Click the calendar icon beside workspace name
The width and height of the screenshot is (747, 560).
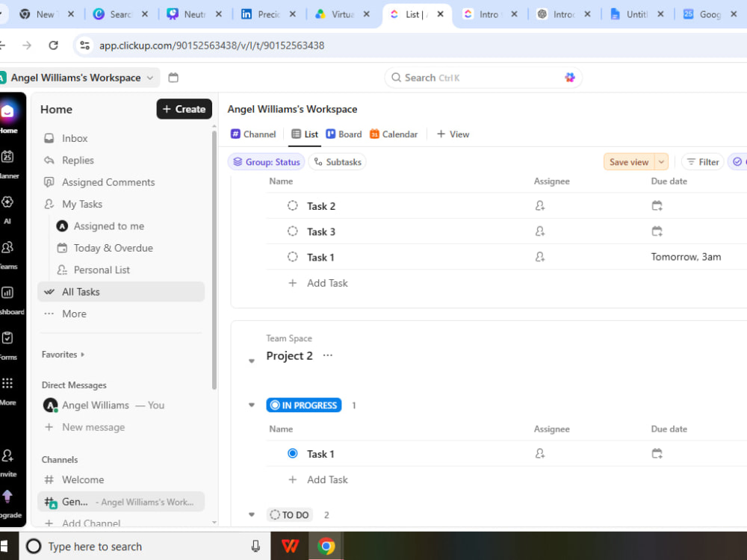point(173,78)
